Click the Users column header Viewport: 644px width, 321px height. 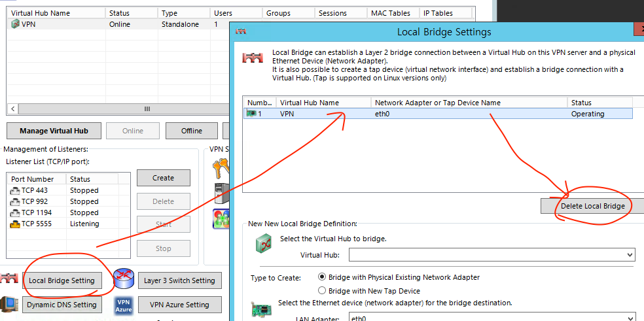tap(237, 13)
